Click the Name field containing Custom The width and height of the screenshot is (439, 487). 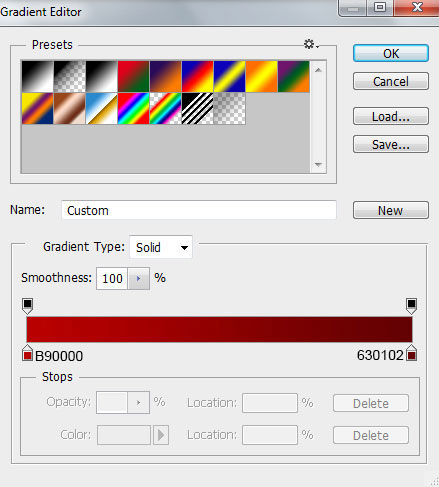pos(199,210)
